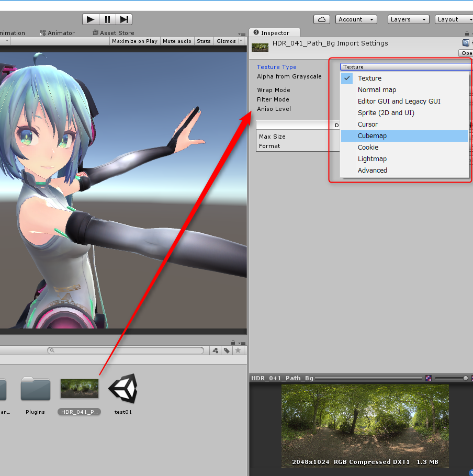This screenshot has width=473, height=476.
Task: Switch to the Asset Store tab
Action: point(114,33)
